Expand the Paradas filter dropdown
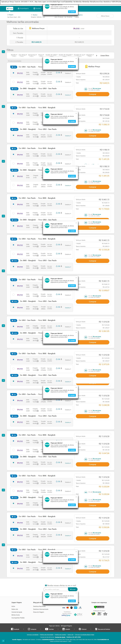 pyautogui.click(x=14, y=55)
